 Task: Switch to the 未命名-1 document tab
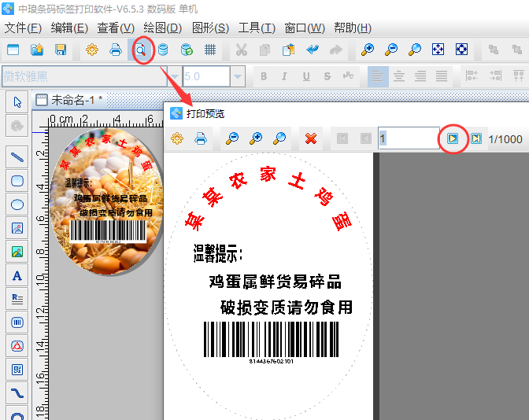coord(69,100)
